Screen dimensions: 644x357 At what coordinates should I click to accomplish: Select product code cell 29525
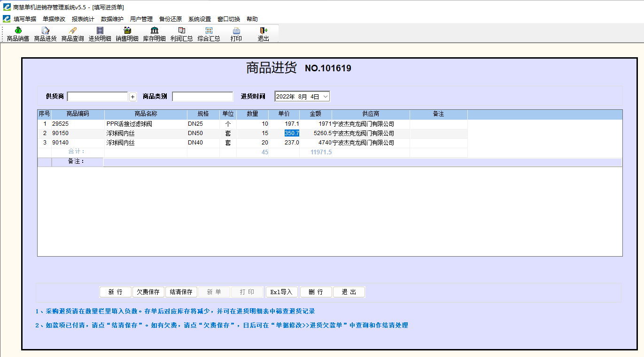(78, 124)
